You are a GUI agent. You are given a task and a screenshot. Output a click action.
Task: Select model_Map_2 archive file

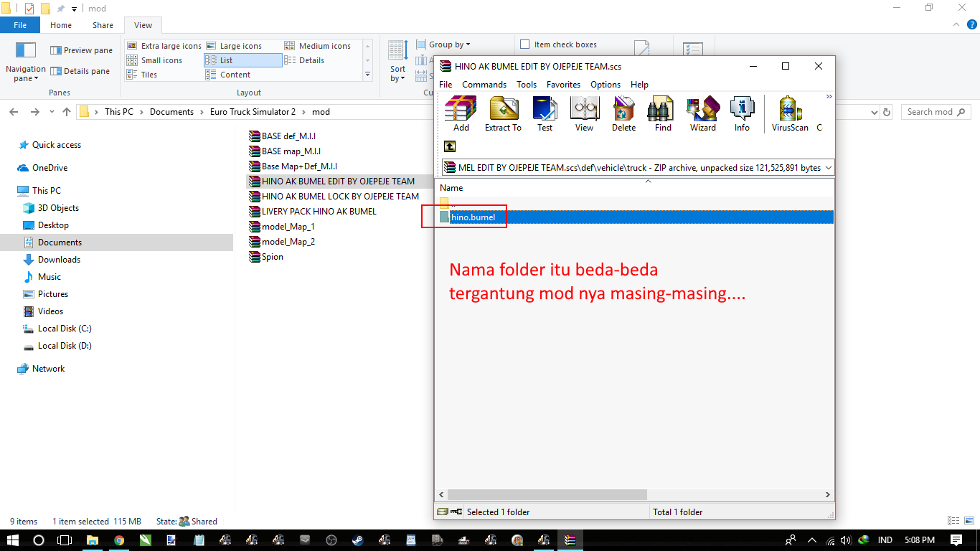[x=281, y=242]
